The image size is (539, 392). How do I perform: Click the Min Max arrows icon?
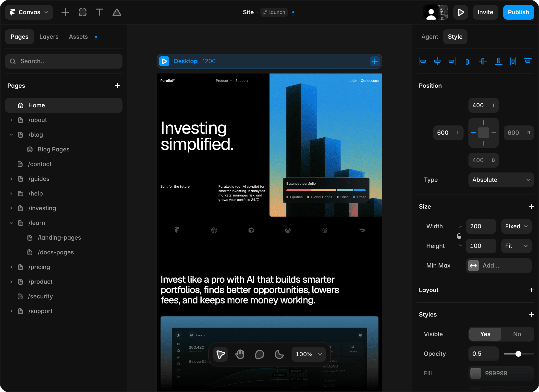point(473,266)
